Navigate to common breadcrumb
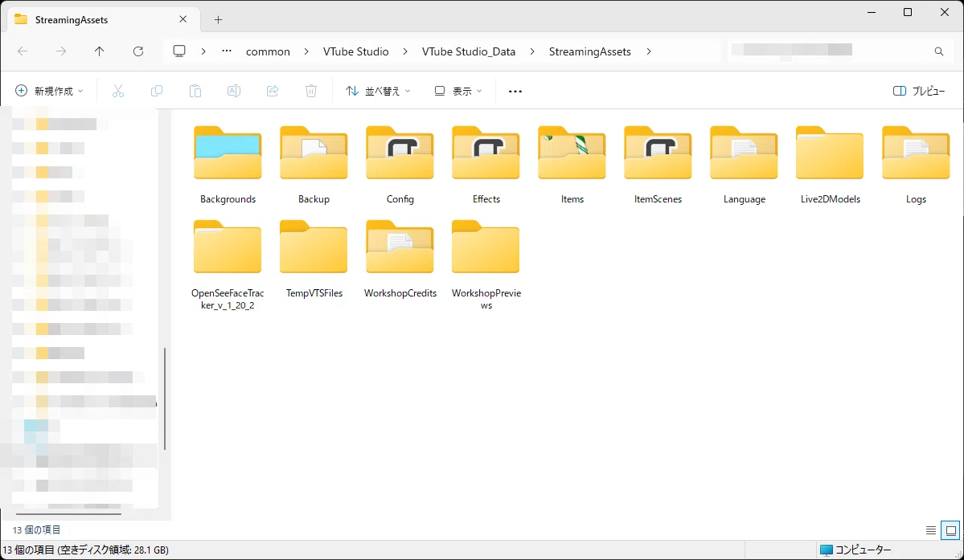 pyautogui.click(x=268, y=51)
